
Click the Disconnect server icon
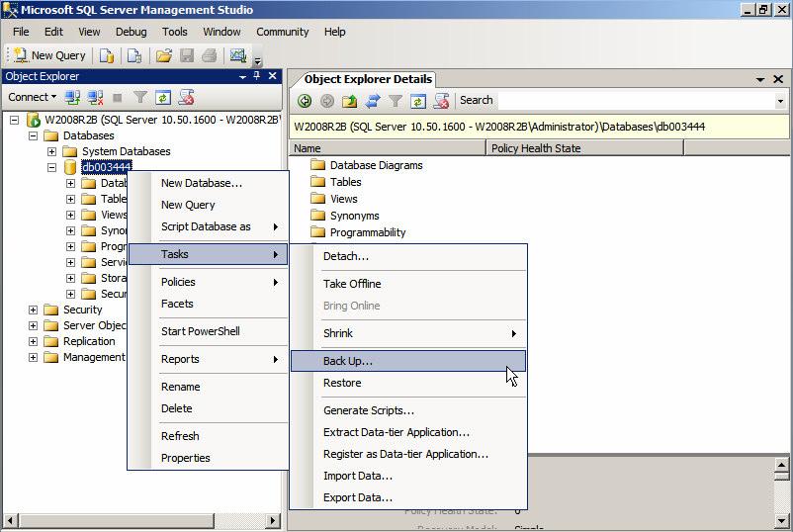(x=95, y=97)
